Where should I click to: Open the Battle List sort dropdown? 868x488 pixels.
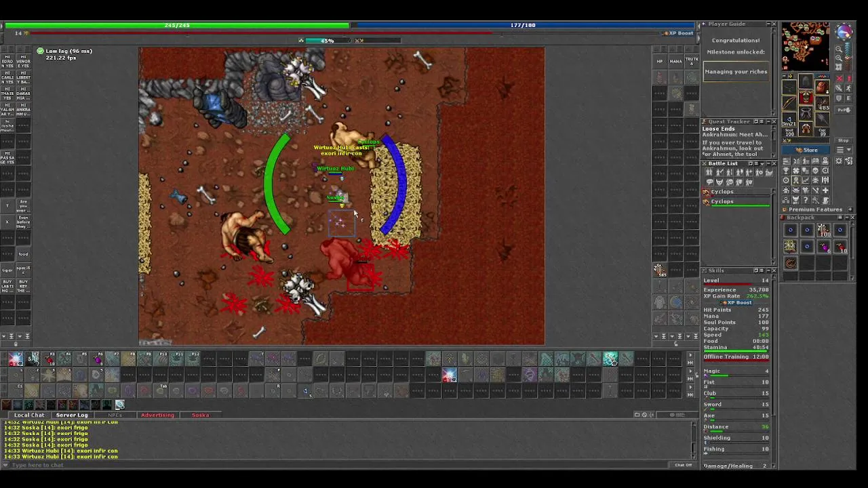tap(762, 163)
